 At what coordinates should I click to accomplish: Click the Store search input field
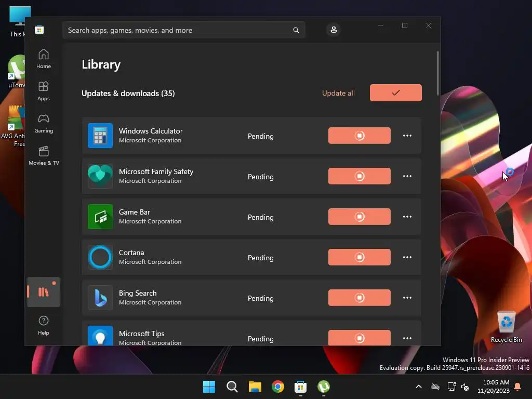coord(183,30)
